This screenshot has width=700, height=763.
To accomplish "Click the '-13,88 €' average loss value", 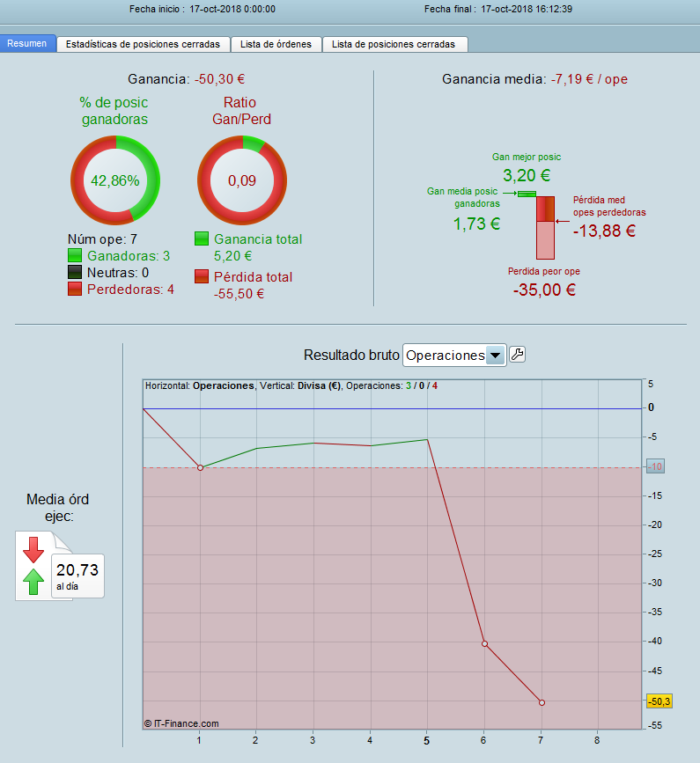I will (604, 231).
